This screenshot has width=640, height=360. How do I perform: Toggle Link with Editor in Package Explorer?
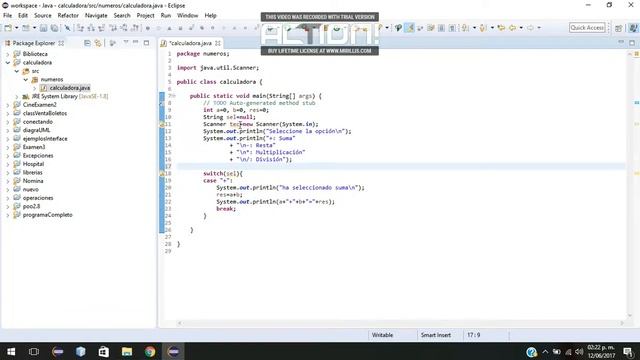(98, 43)
